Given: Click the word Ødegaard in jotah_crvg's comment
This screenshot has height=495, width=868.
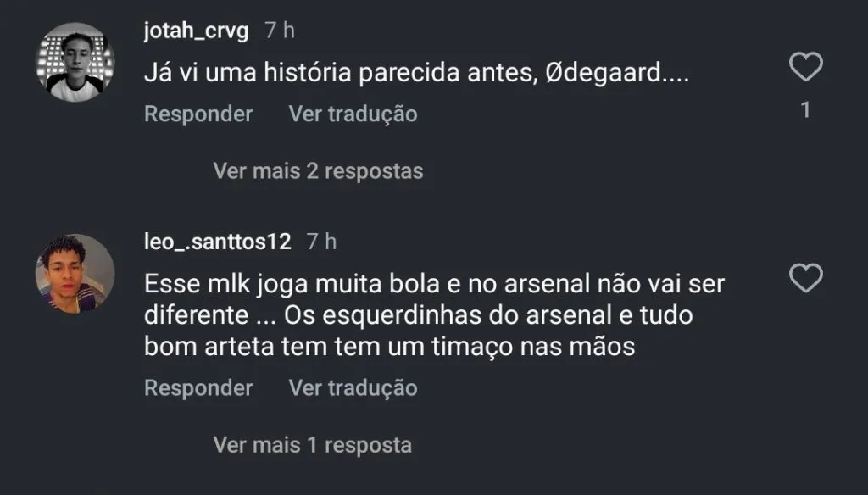Looking at the screenshot, I should tap(601, 74).
